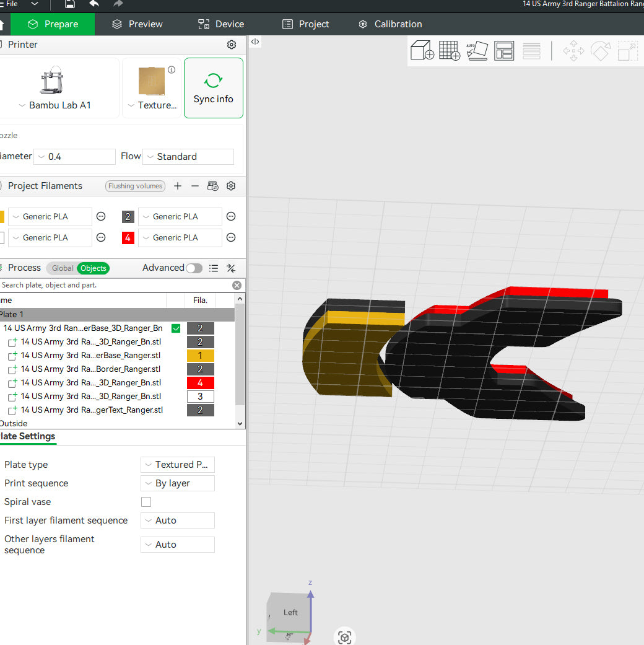
Task: Click the Add cube primitive icon
Action: pyautogui.click(x=422, y=51)
